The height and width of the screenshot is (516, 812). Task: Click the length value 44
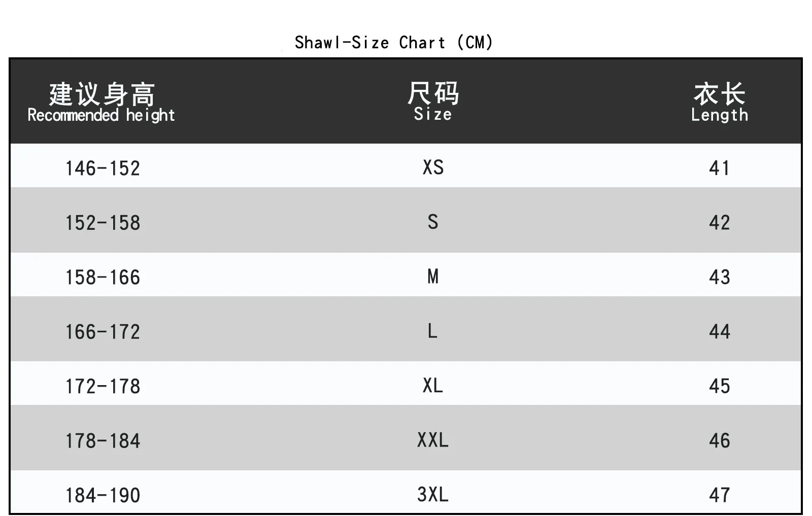pos(720,332)
